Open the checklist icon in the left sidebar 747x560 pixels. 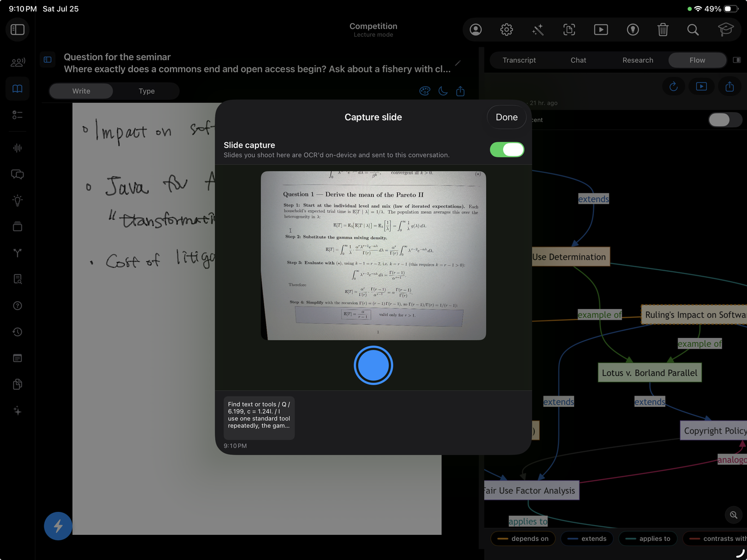point(17,115)
